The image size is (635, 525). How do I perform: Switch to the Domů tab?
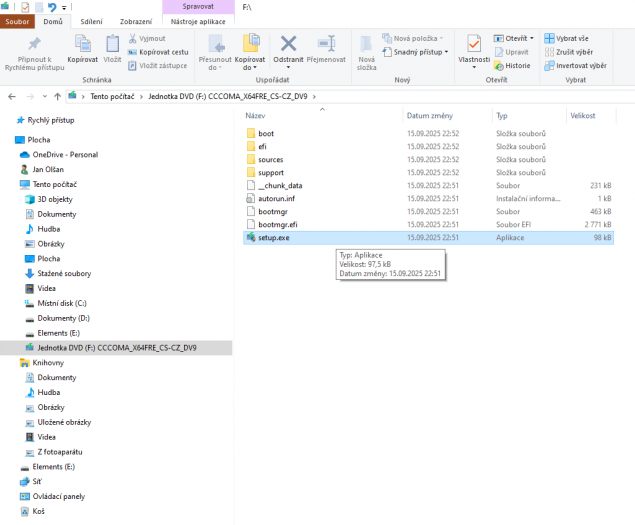[x=53, y=21]
